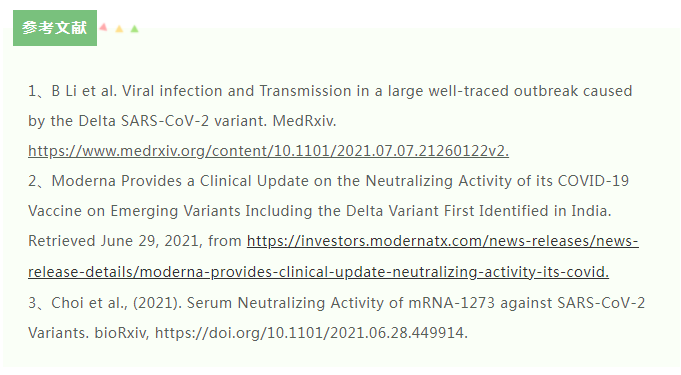Click 'Serum Neutralizing Activity of mRNA-1273' text
This screenshot has height=375, width=681.
coord(340,303)
